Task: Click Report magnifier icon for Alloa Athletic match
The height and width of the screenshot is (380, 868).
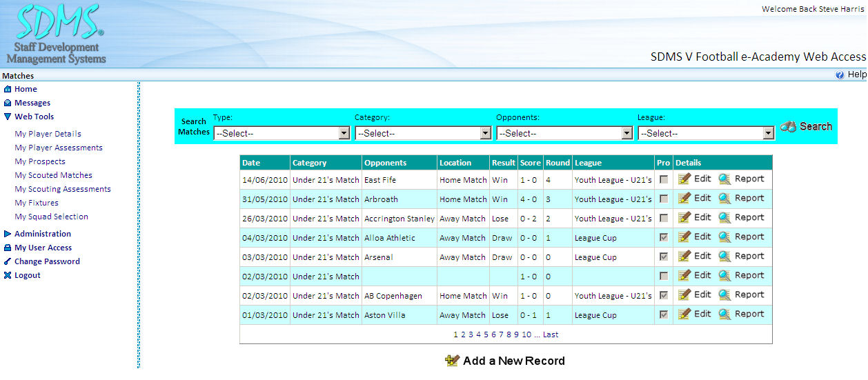Action: coord(724,237)
